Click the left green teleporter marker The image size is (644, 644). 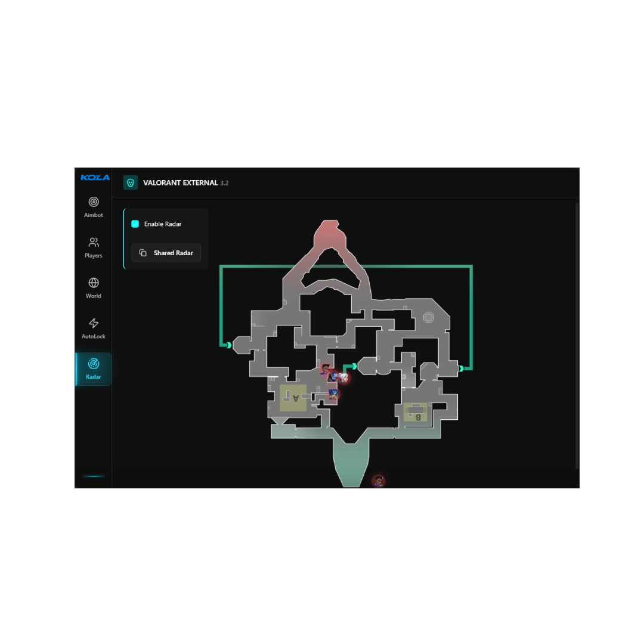[x=228, y=345]
